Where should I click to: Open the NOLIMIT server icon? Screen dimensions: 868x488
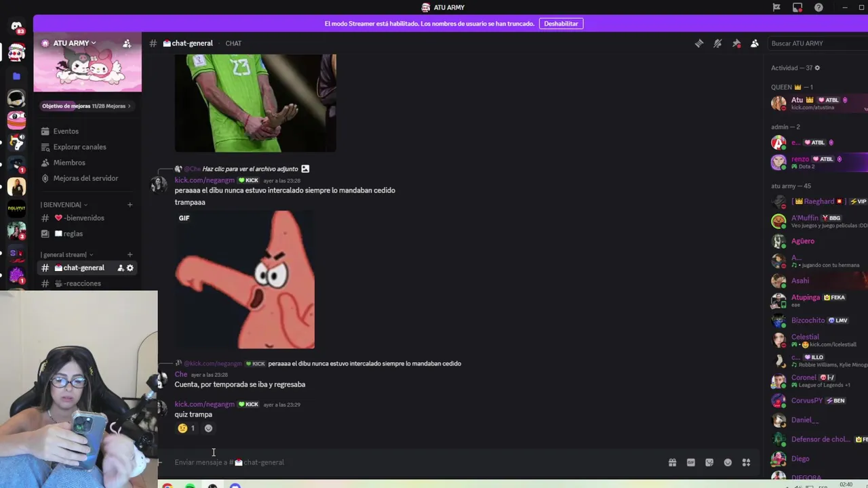[x=16, y=209]
